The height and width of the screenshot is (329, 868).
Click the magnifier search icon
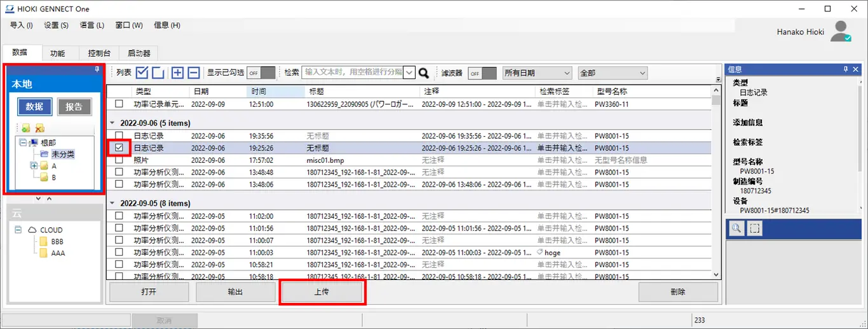[x=424, y=73]
